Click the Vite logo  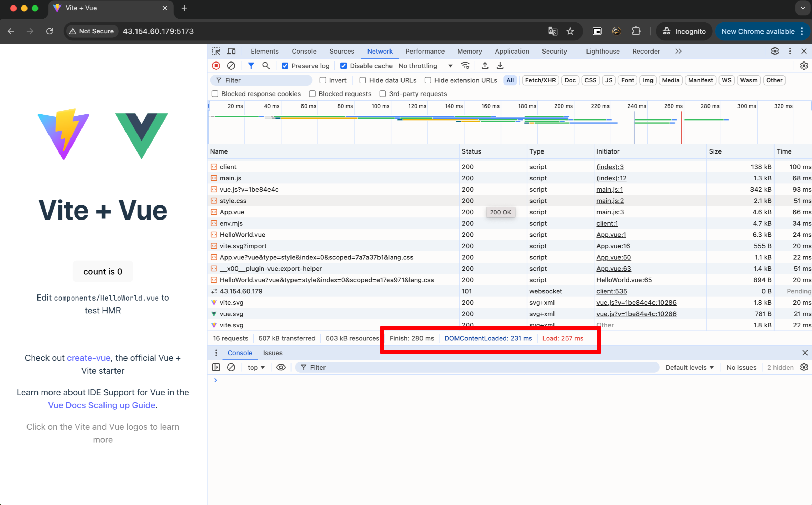pyautogui.click(x=64, y=134)
